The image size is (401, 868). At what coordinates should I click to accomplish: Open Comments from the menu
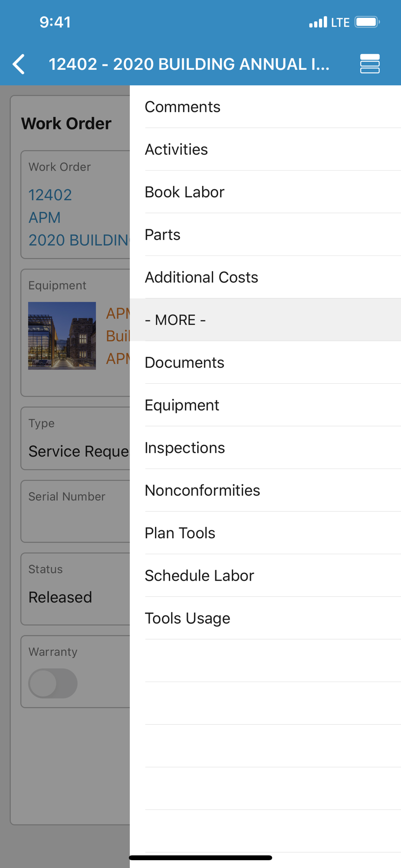point(265,107)
